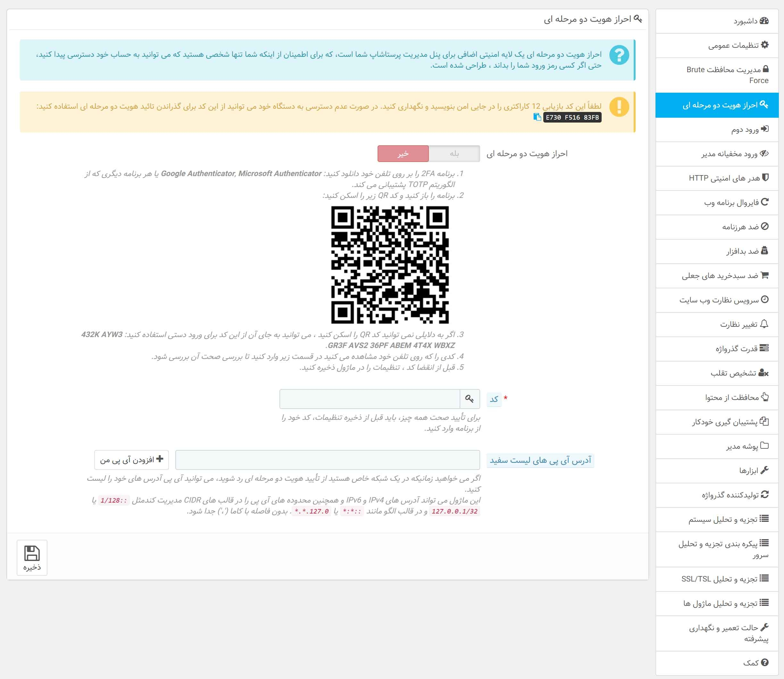Click the lock icon for Brute Force protection
This screenshot has height=679, width=784.
point(765,69)
